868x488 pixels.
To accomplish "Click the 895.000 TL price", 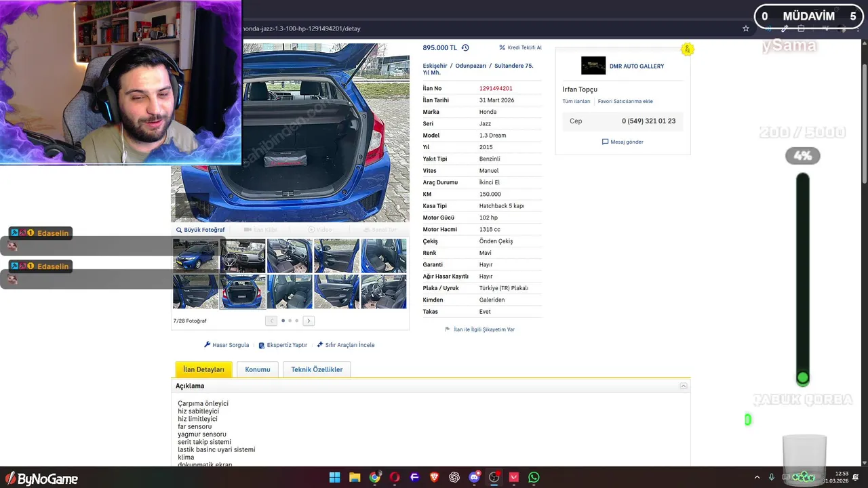I will click(x=440, y=47).
